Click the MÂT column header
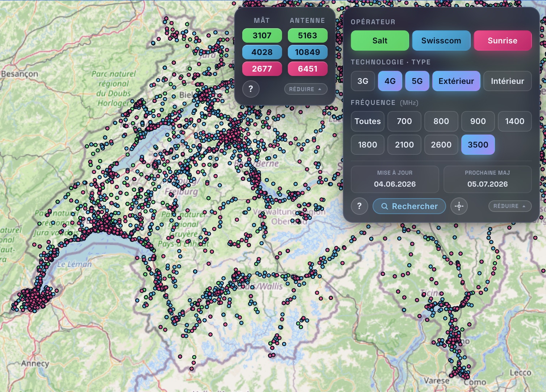The width and height of the screenshot is (546, 392). 262,21
